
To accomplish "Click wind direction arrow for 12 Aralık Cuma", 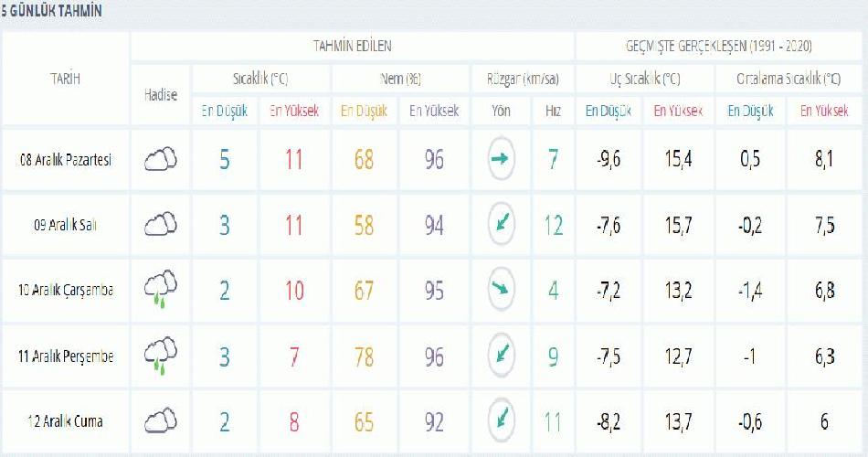I will coord(501,421).
